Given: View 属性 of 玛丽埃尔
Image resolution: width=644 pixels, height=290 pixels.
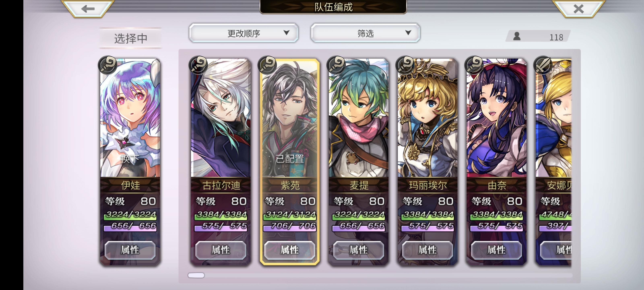Looking at the screenshot, I should point(427,250).
